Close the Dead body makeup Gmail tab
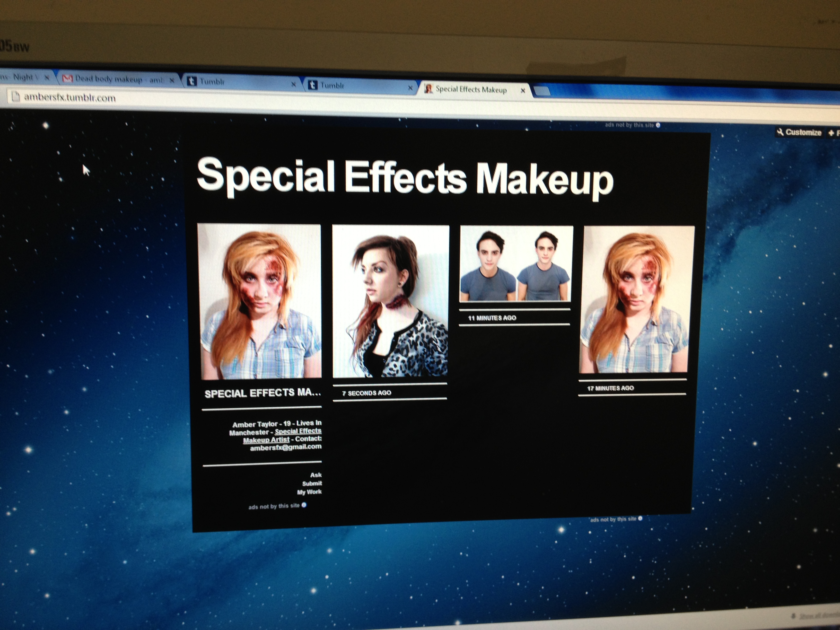 172,80
